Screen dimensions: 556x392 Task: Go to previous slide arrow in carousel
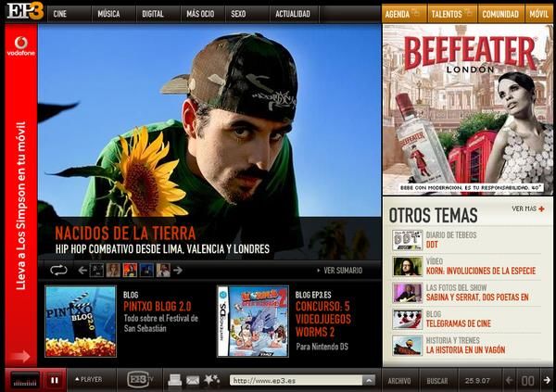click(x=82, y=271)
